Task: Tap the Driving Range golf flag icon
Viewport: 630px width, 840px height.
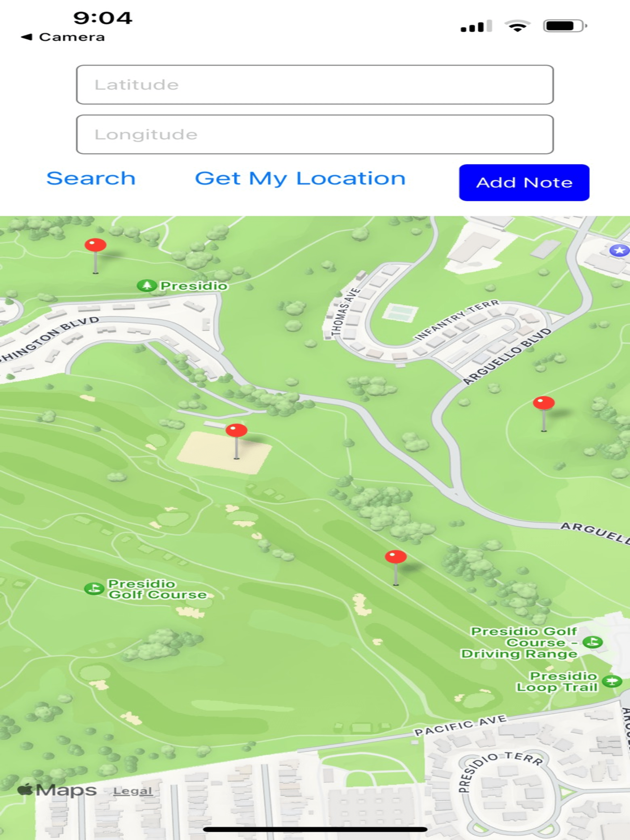Action: pos(592,642)
